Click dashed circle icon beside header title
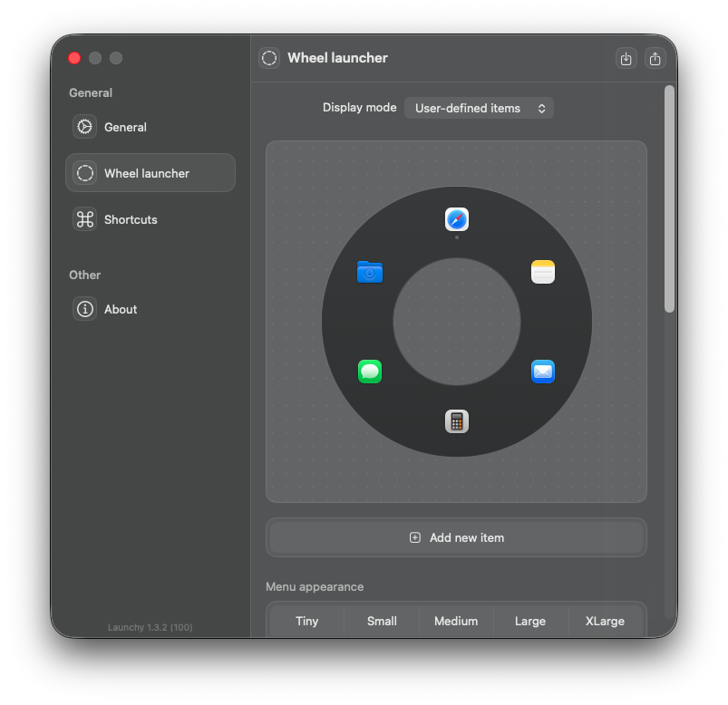 tap(269, 58)
